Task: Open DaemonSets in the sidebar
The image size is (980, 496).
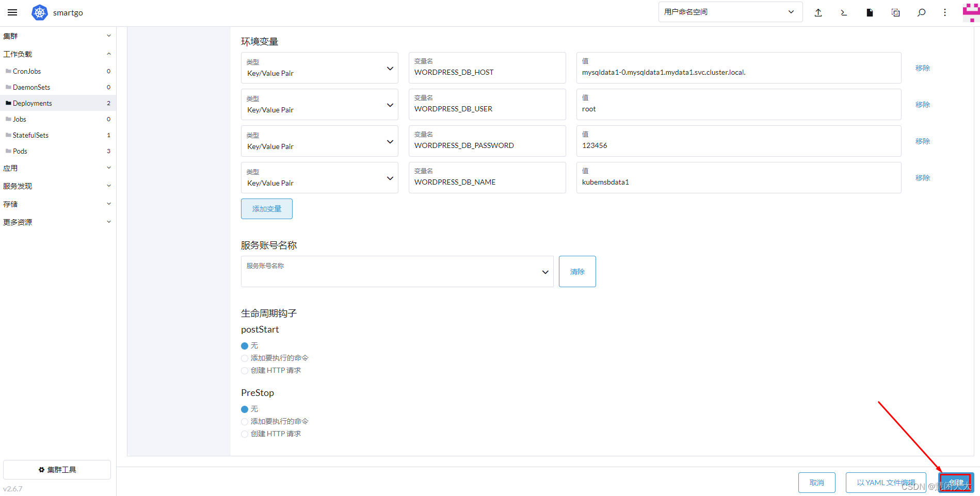Action: pos(58,87)
